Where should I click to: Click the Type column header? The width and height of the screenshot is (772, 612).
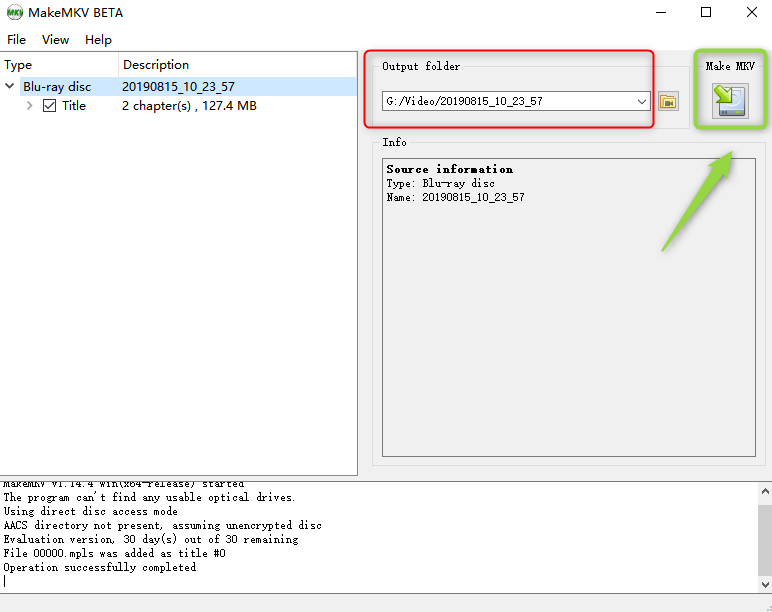tap(59, 64)
